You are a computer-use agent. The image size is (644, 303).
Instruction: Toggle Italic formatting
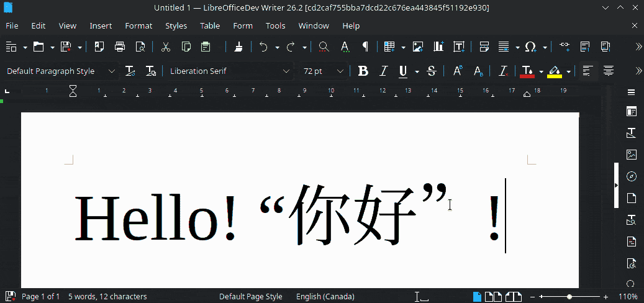pos(383,71)
